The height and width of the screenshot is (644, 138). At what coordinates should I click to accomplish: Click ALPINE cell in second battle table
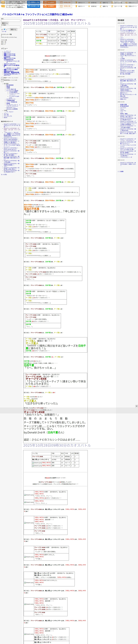coord(56,459)
